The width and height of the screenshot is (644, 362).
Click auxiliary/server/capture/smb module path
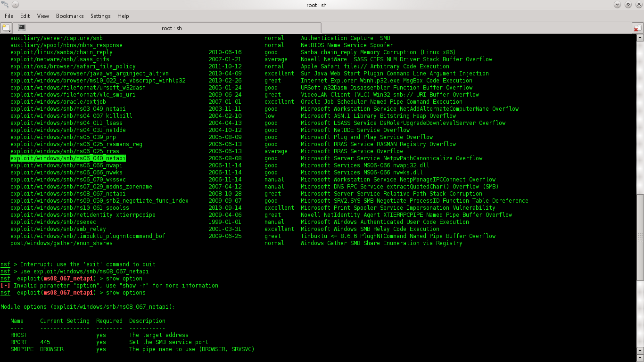(x=57, y=38)
